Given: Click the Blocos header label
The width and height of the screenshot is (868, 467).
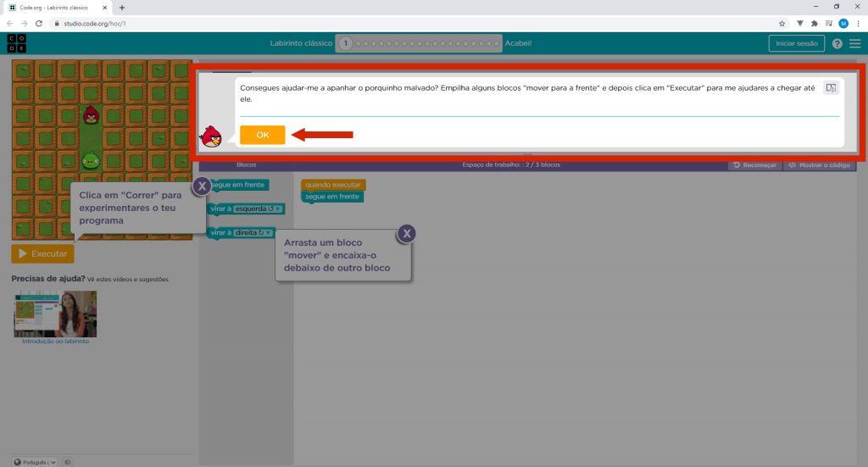Looking at the screenshot, I should pyautogui.click(x=247, y=165).
